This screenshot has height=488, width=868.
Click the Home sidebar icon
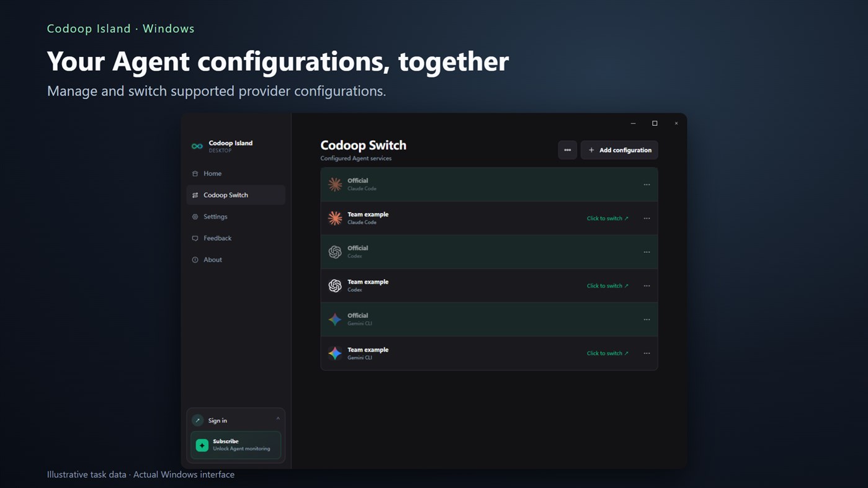(x=195, y=174)
